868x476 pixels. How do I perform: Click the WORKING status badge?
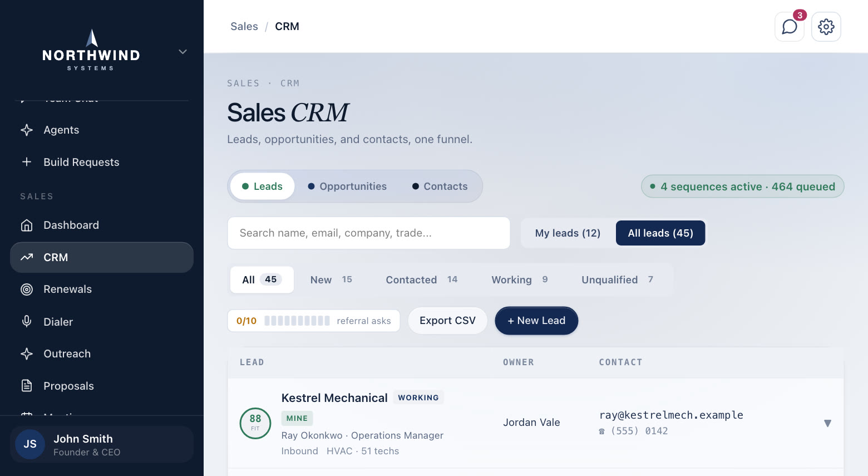pos(418,398)
